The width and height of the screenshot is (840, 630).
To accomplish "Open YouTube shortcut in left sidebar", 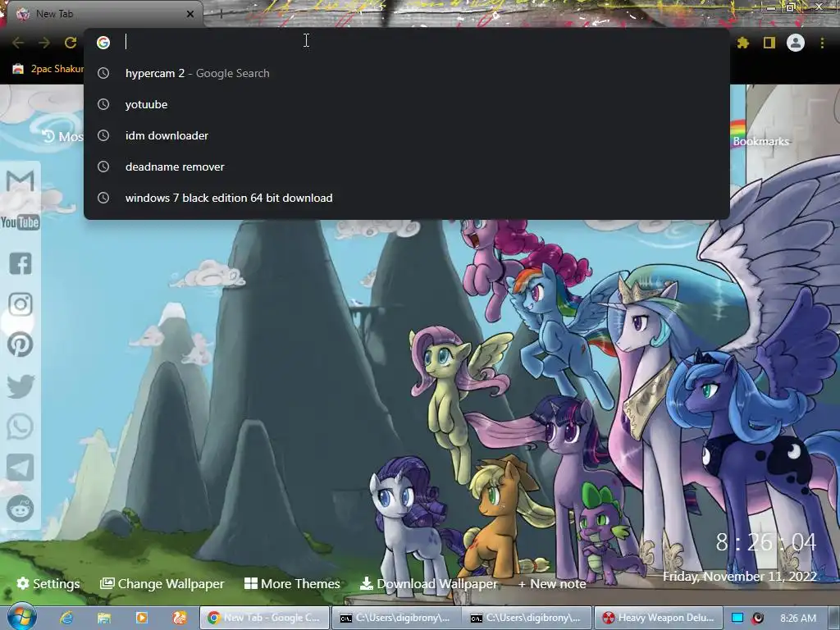I will click(x=21, y=222).
